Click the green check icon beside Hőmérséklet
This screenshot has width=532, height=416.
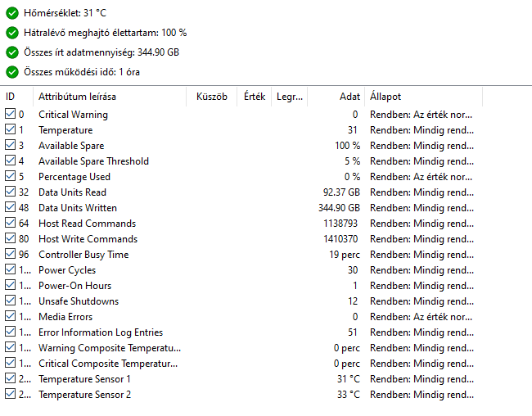[x=11, y=13]
